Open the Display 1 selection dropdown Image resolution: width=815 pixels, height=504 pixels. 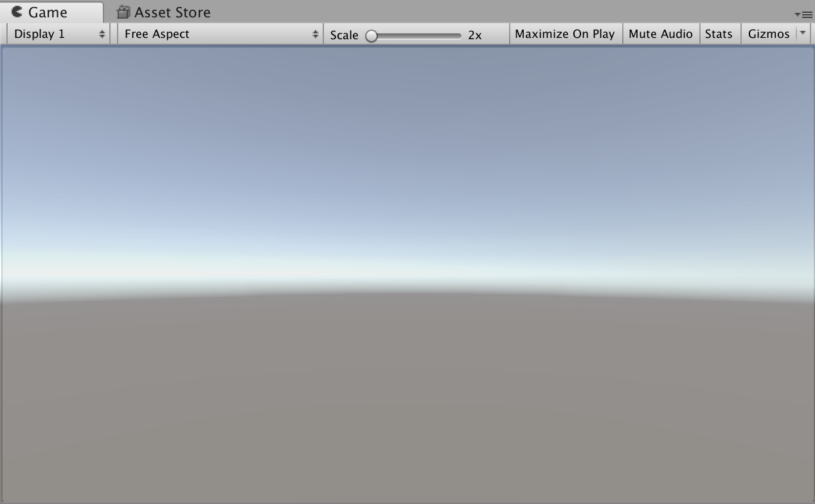(x=58, y=33)
